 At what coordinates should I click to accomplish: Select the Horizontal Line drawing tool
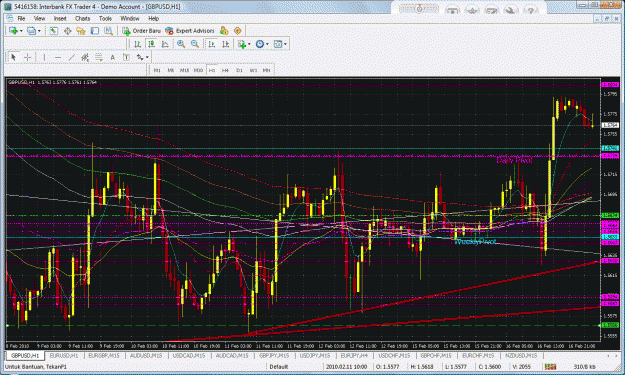pyautogui.click(x=58, y=57)
